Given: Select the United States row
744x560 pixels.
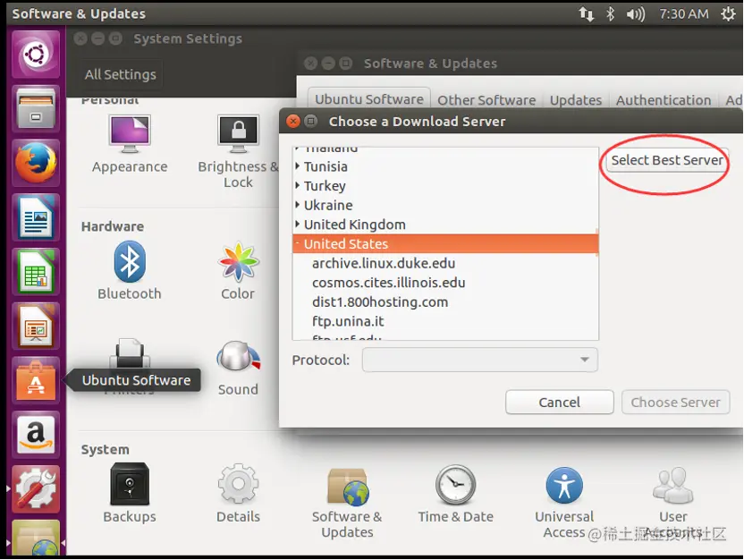Looking at the screenshot, I should pyautogui.click(x=445, y=243).
